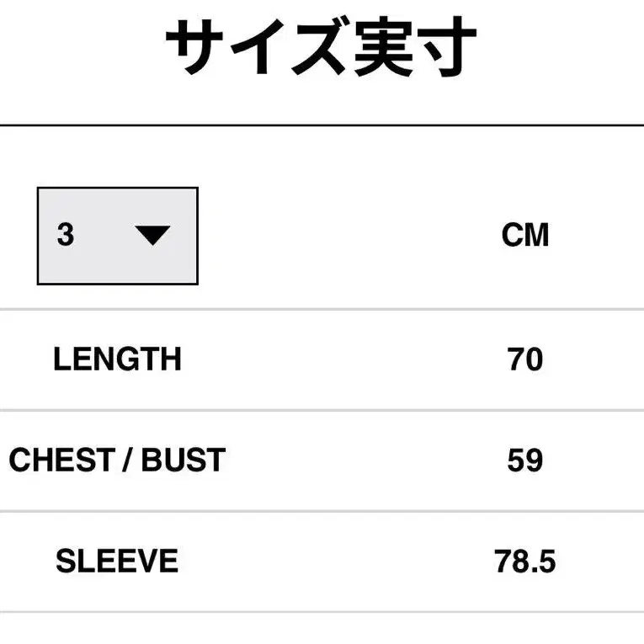
Task: Click the length value 70
Action: click(x=524, y=360)
